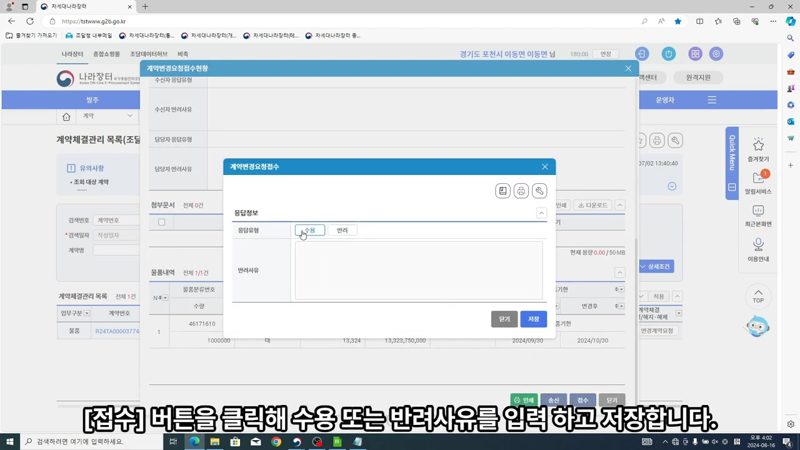Open the 업무구분 column dropdown
800x450 pixels.
pyautogui.click(x=87, y=313)
